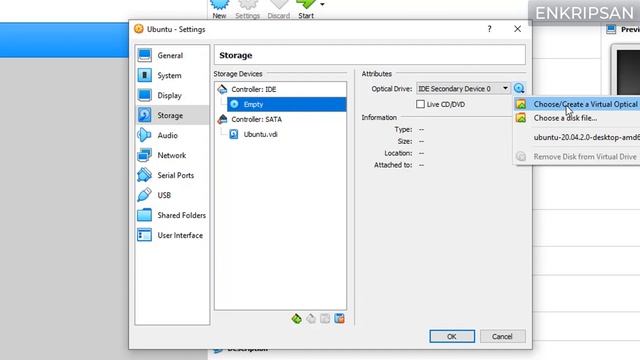Click the add storage attachment icon
The width and height of the screenshot is (640, 360).
325,318
